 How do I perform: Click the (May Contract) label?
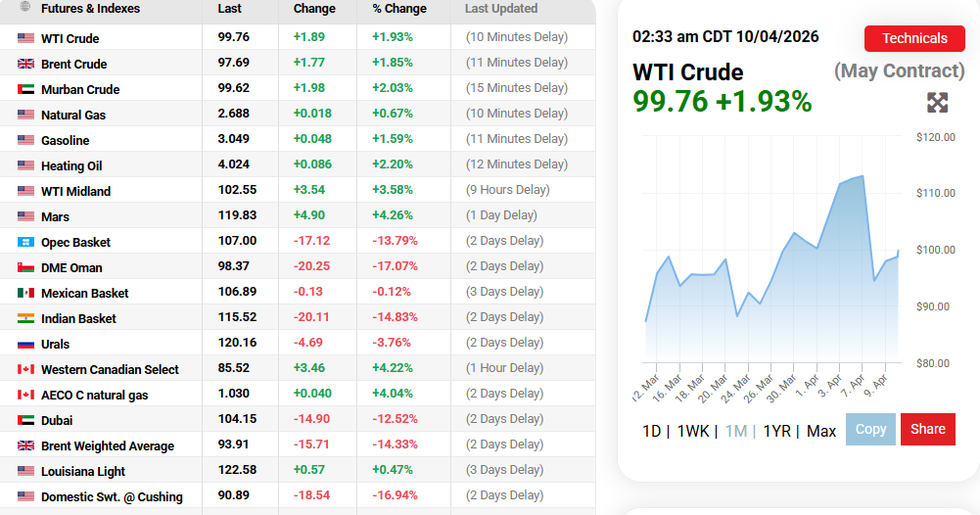[x=900, y=70]
